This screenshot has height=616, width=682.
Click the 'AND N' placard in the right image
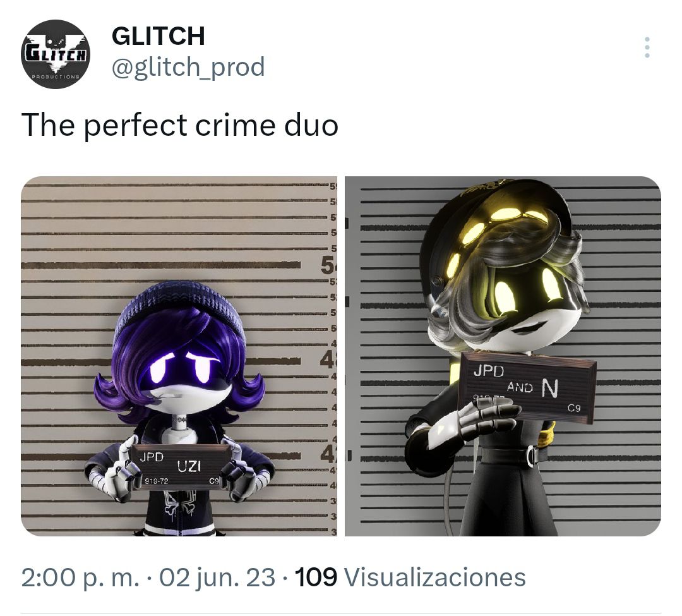point(528,387)
